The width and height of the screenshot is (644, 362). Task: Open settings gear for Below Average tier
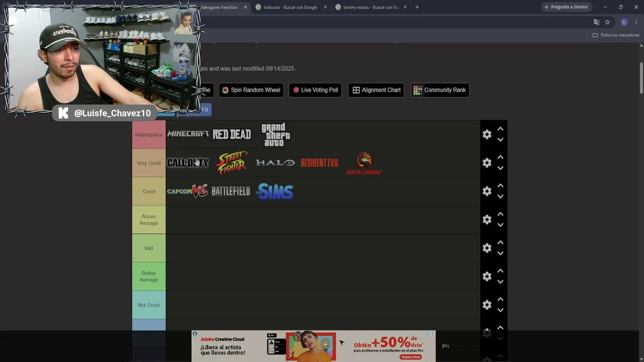click(x=487, y=277)
